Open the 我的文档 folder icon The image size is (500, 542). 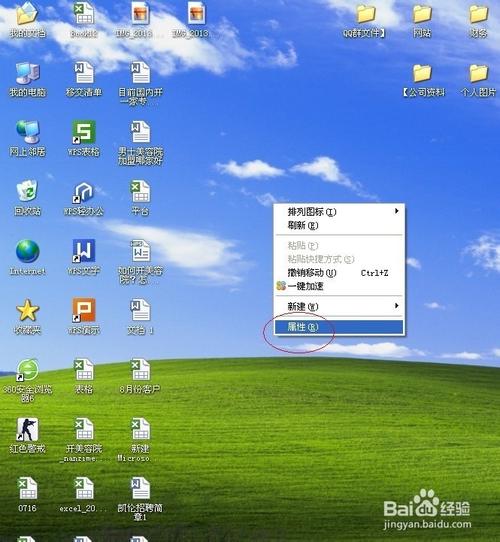coord(27,14)
